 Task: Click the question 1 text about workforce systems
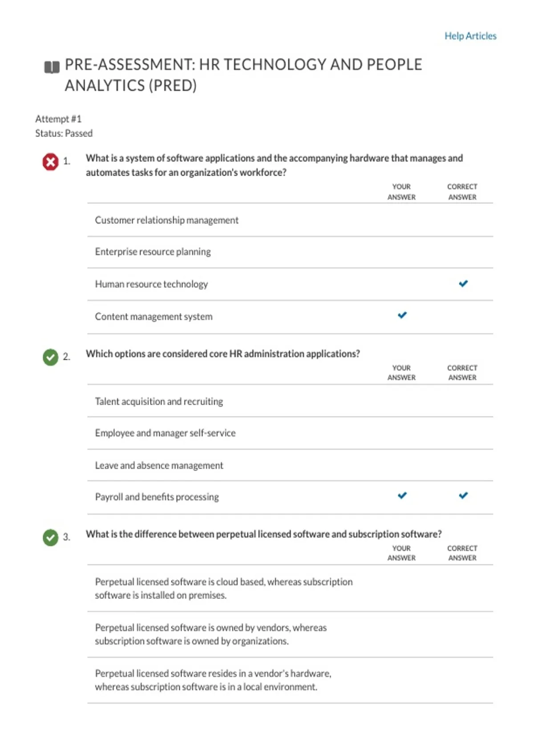click(274, 165)
